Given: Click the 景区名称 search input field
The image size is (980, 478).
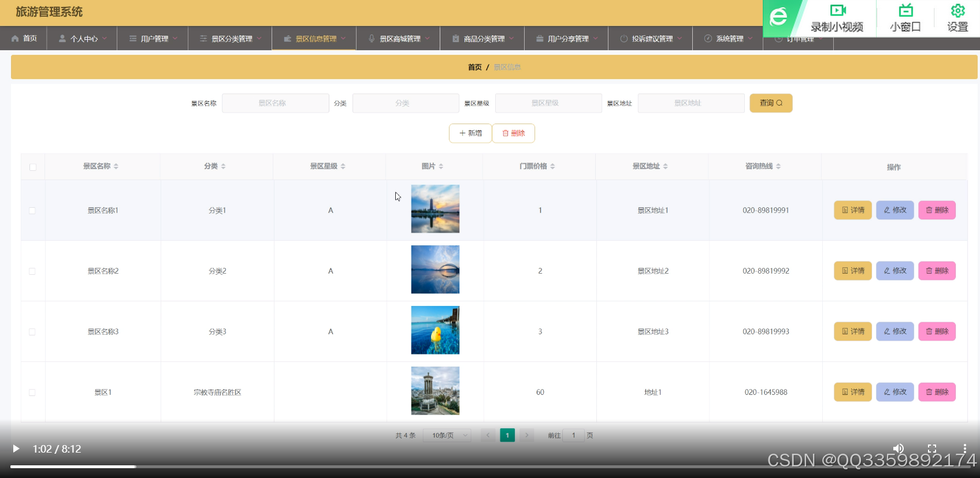Looking at the screenshot, I should (276, 103).
